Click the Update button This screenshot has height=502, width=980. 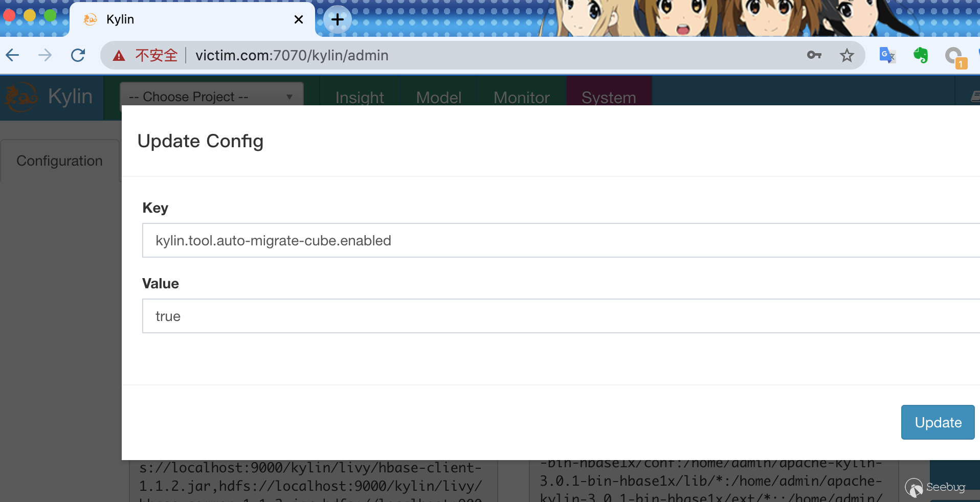[x=938, y=422]
